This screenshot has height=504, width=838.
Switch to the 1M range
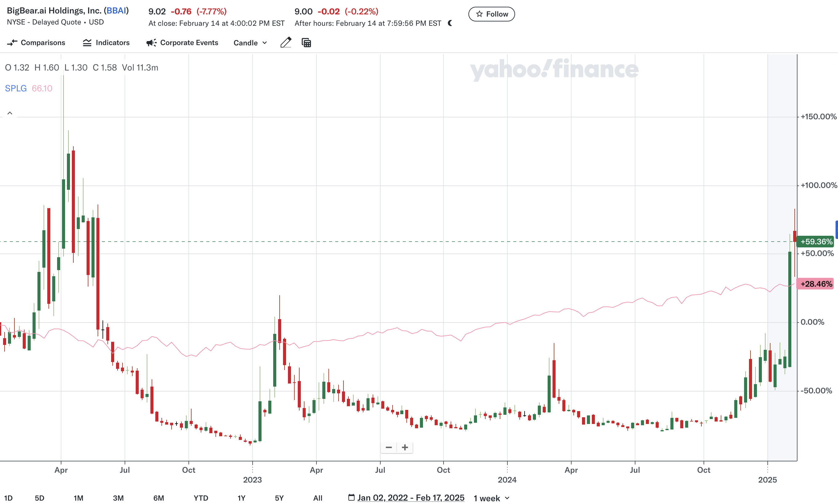click(79, 498)
